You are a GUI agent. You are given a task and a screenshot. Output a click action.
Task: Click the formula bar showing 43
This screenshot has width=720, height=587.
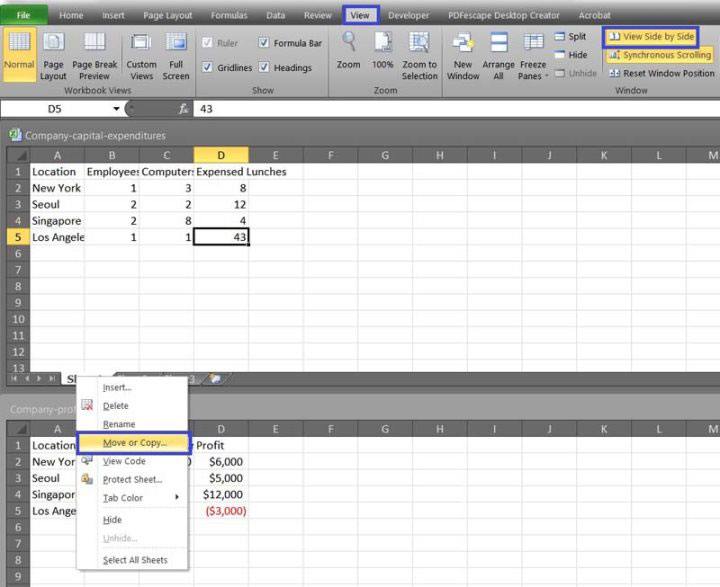pos(456,109)
